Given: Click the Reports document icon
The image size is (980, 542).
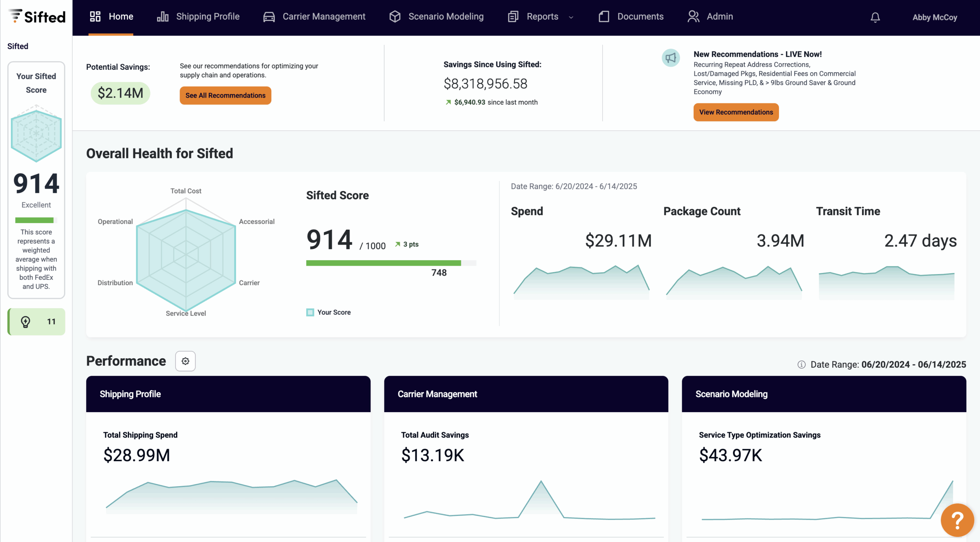Looking at the screenshot, I should tap(513, 16).
